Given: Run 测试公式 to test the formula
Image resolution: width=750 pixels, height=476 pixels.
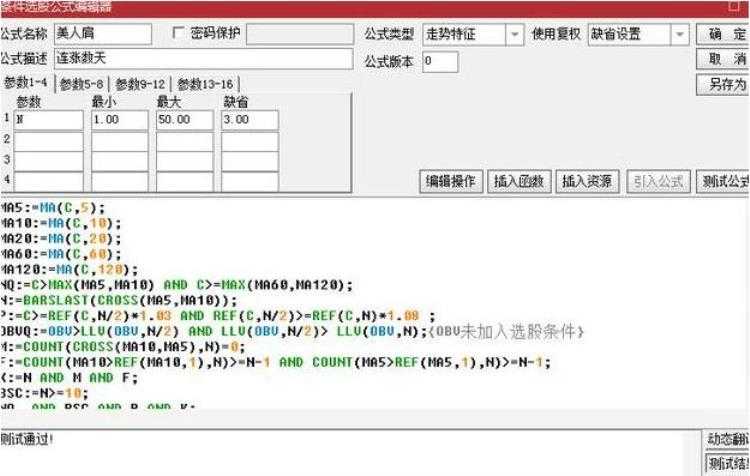Looking at the screenshot, I should [x=725, y=181].
